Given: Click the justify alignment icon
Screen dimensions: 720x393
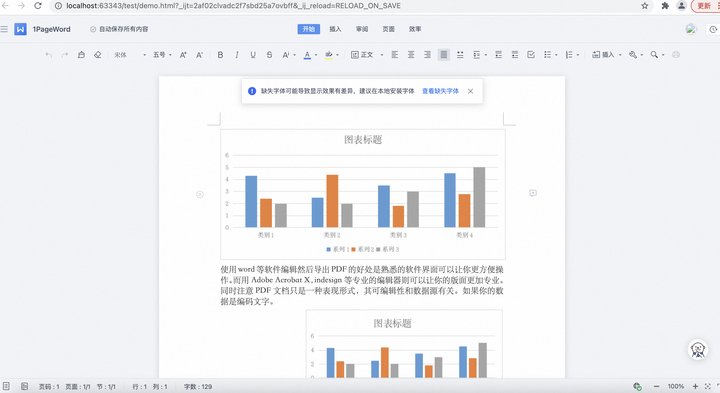Looking at the screenshot, I should (x=444, y=55).
